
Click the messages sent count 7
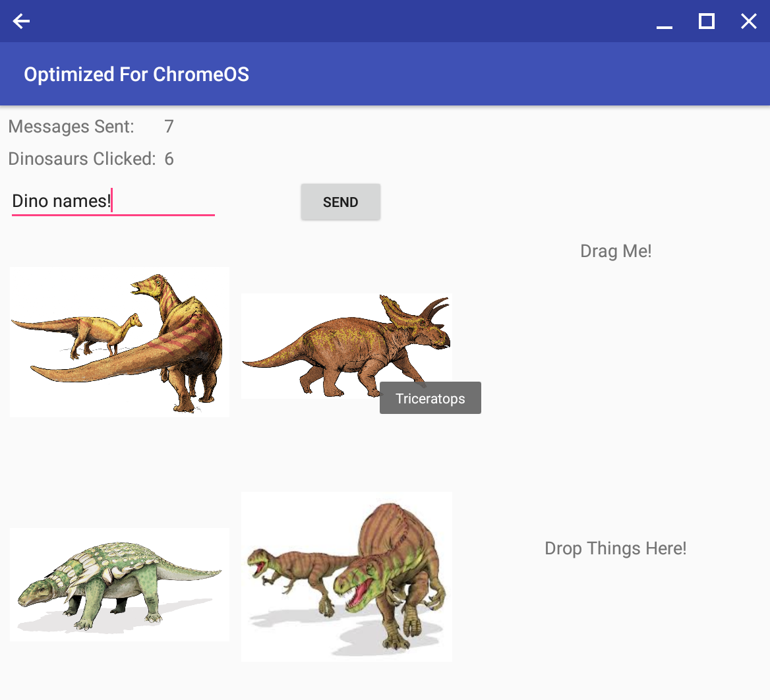[169, 127]
